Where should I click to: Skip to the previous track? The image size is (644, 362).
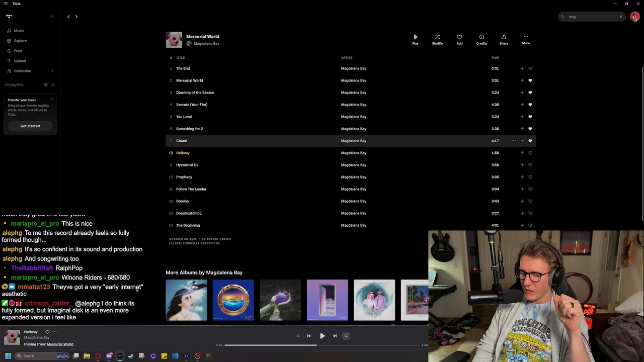[x=309, y=336]
